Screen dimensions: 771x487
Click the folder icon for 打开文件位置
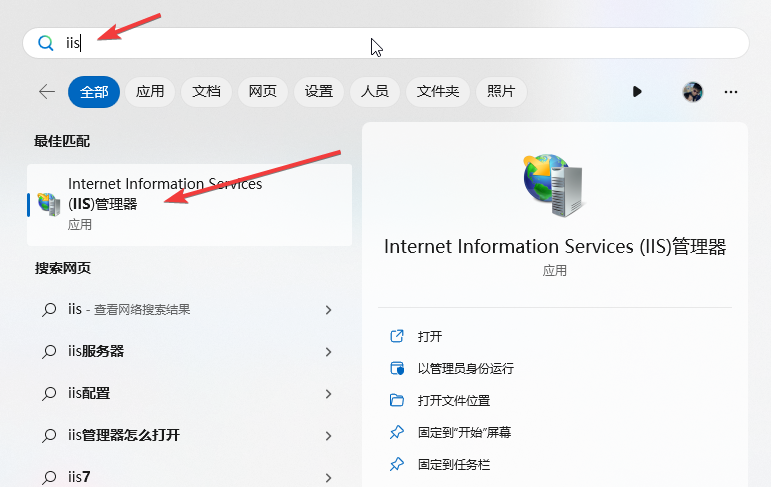point(397,400)
